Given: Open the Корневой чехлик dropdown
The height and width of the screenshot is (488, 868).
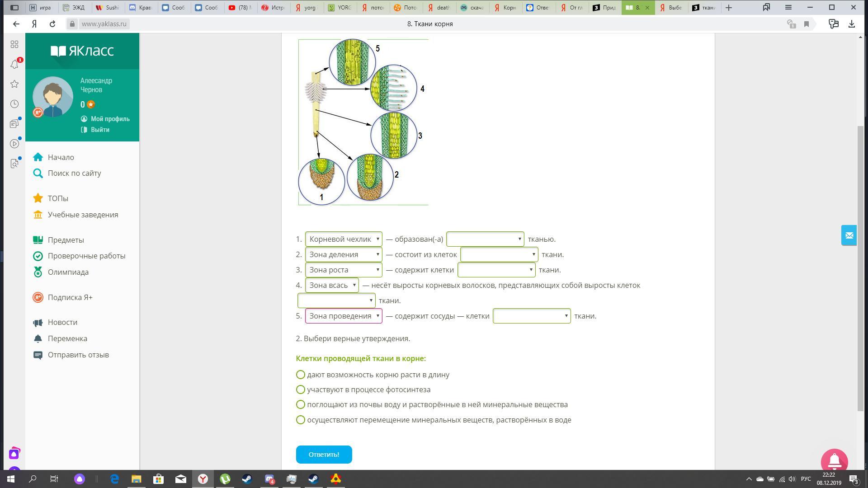Looking at the screenshot, I should tap(344, 239).
